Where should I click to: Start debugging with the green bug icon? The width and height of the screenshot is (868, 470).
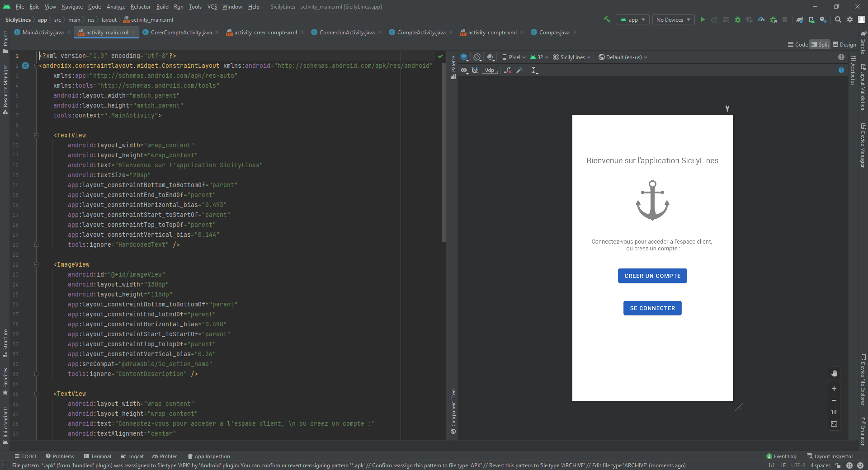pos(738,19)
